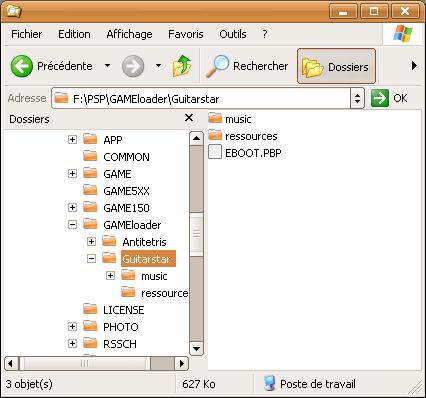Minimize the Explorer window
This screenshot has width=426, height=398.
[343, 12]
